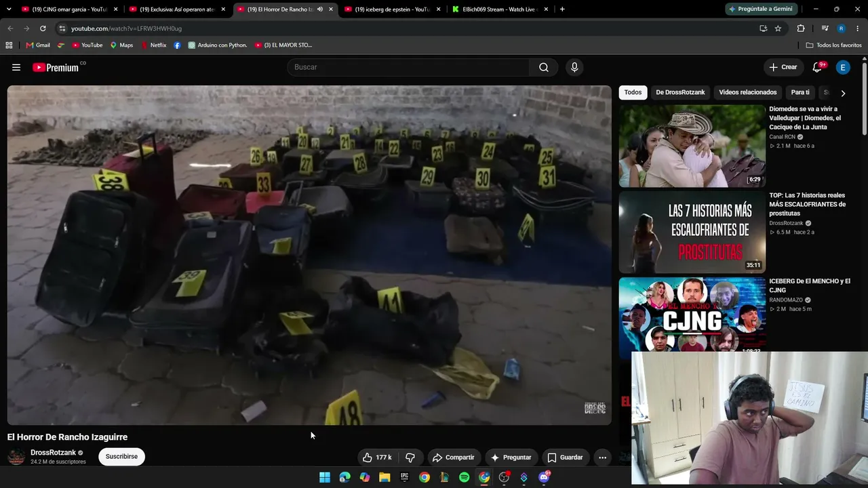Select the Todos filter chip
This screenshot has width=868, height=488.
[x=633, y=93]
